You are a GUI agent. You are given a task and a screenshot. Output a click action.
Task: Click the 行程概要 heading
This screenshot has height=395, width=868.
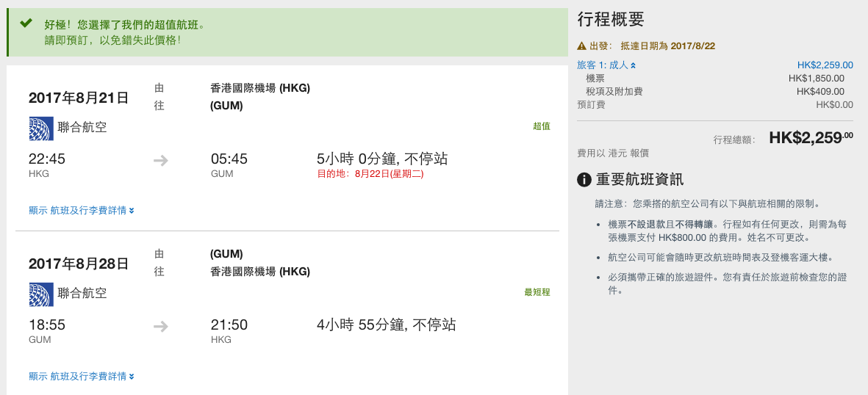(x=611, y=20)
